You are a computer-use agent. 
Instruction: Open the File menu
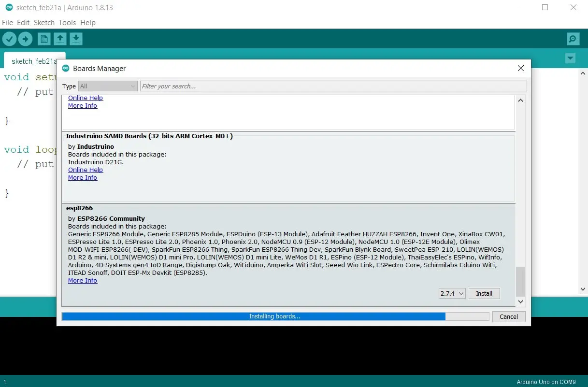[7, 23]
